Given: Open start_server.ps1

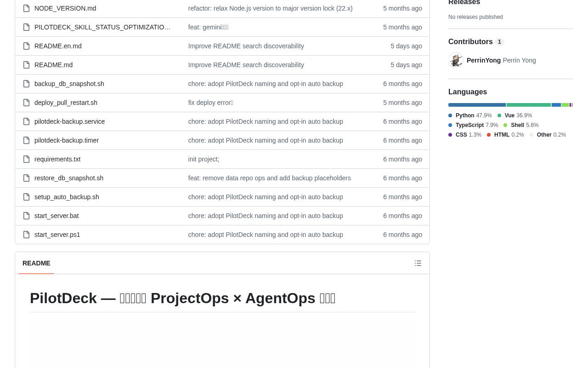Looking at the screenshot, I should coord(57,235).
